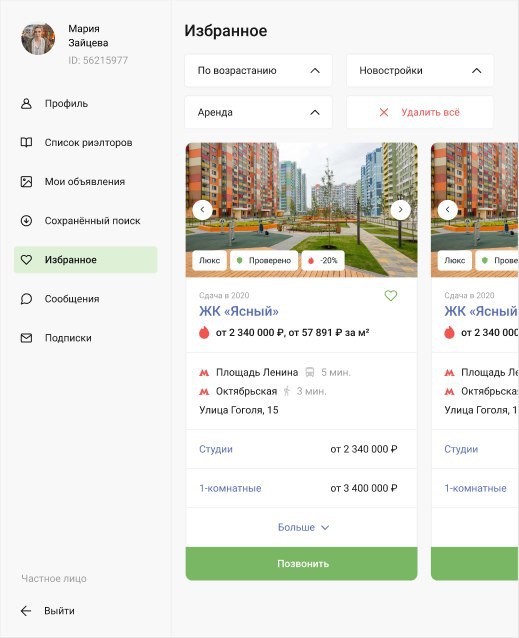Click the bus icon next to 5 мин.
The image size is (519, 638).
(310, 372)
